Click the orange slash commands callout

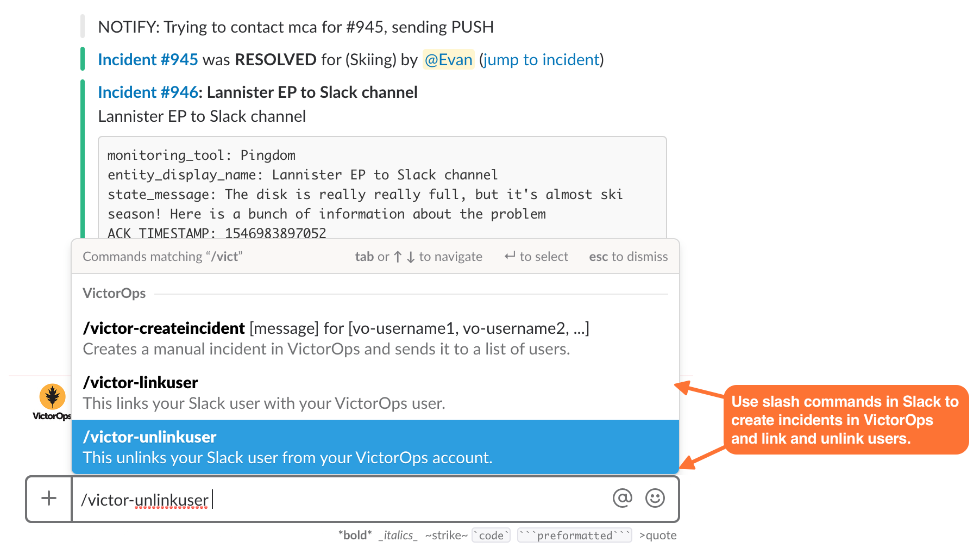[846, 420]
